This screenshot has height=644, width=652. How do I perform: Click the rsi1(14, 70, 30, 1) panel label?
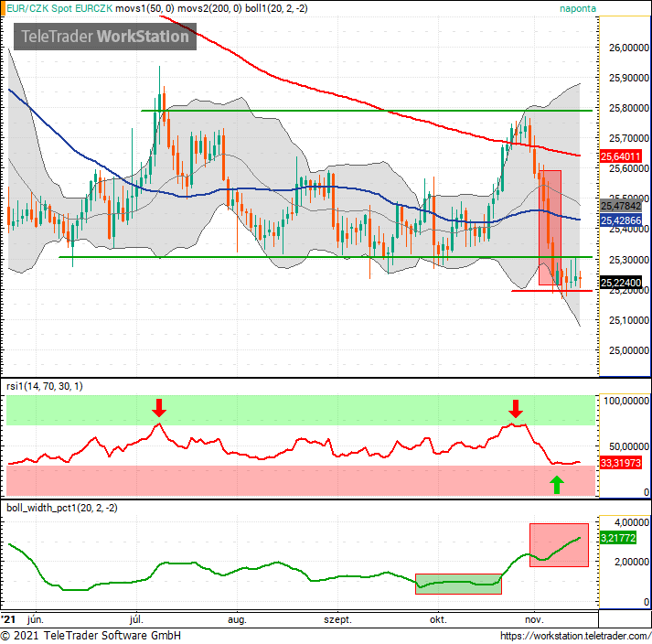(x=45, y=386)
